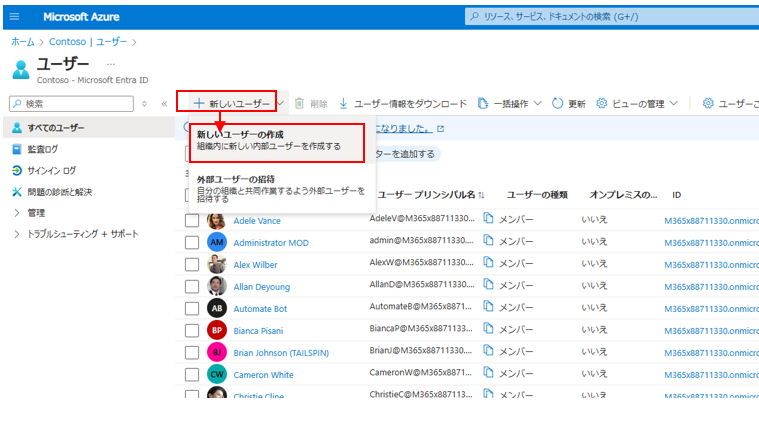
Task: Open Cameron White's user profile link
Action: click(263, 375)
